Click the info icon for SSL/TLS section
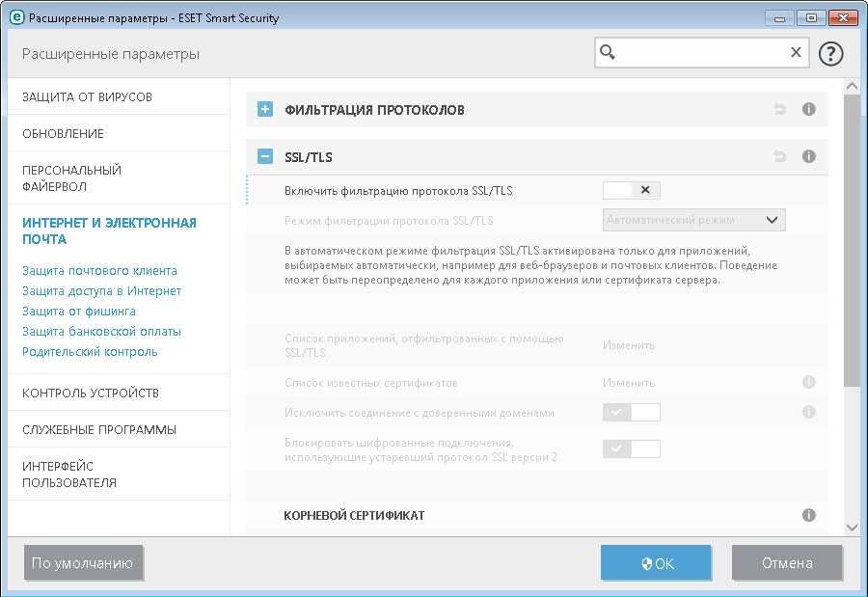Image resolution: width=868 pixels, height=597 pixels. 809,155
